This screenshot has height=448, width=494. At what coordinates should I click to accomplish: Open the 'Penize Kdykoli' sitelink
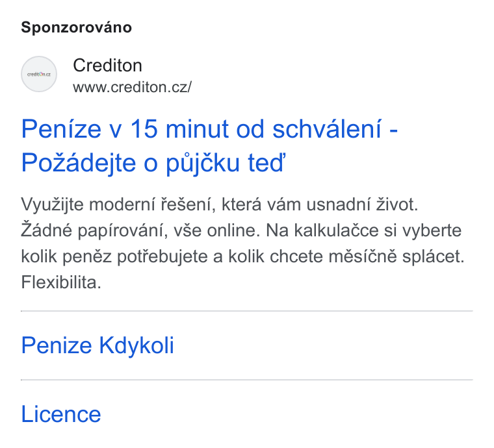point(97,345)
